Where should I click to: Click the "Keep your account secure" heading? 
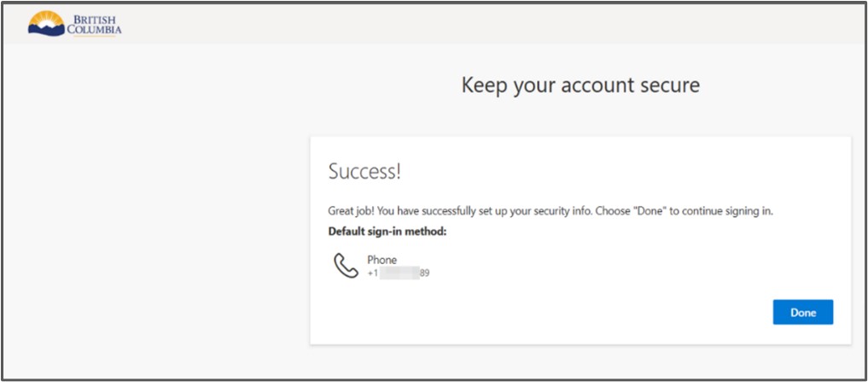click(580, 85)
